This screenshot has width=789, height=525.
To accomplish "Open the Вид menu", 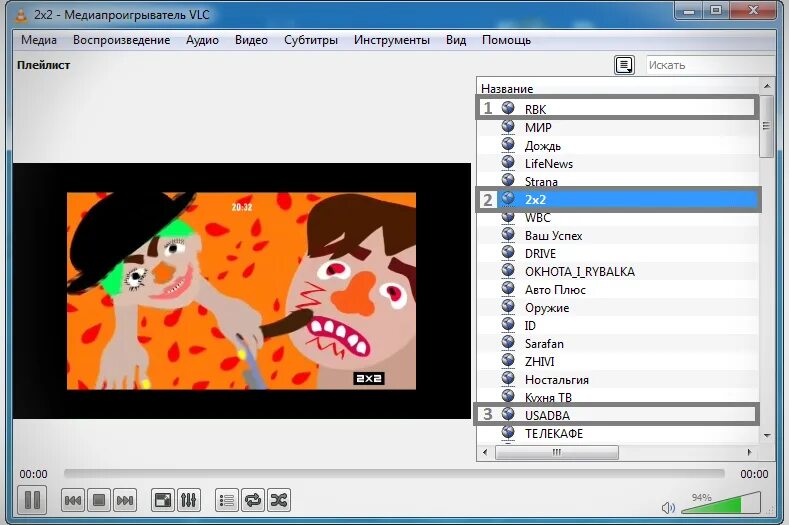I will 456,40.
